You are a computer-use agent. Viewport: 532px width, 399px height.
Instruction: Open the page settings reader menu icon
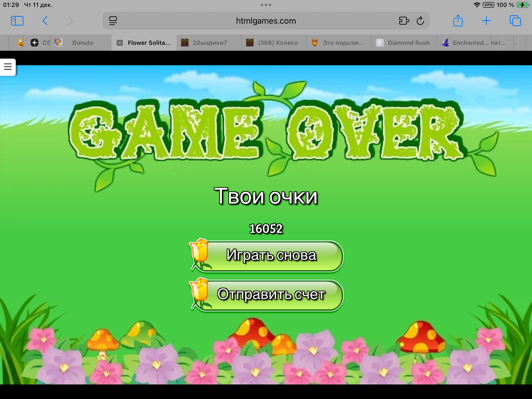pos(113,21)
